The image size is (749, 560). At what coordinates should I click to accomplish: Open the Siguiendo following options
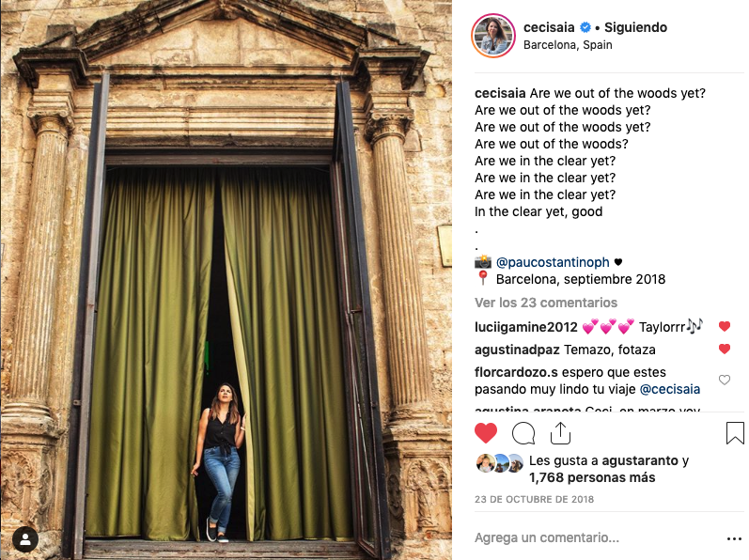coord(635,27)
